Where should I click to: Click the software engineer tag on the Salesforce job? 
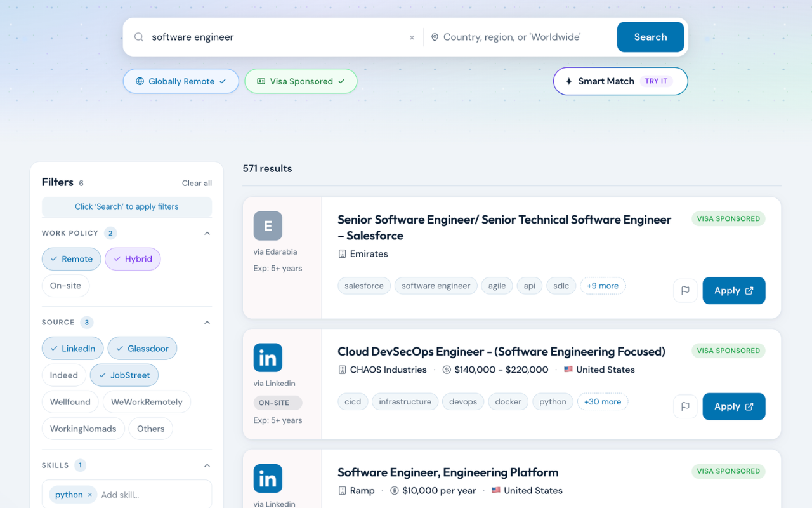436,286
